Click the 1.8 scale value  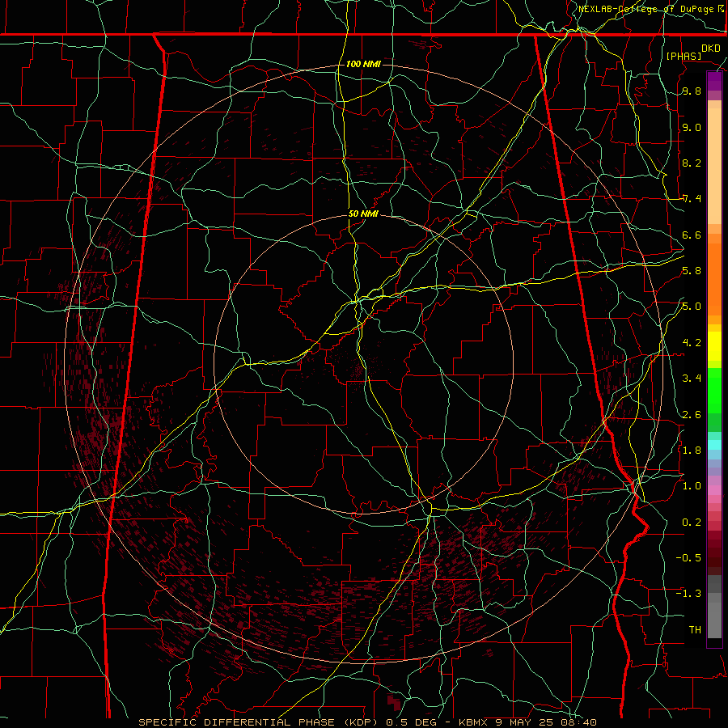tap(692, 451)
